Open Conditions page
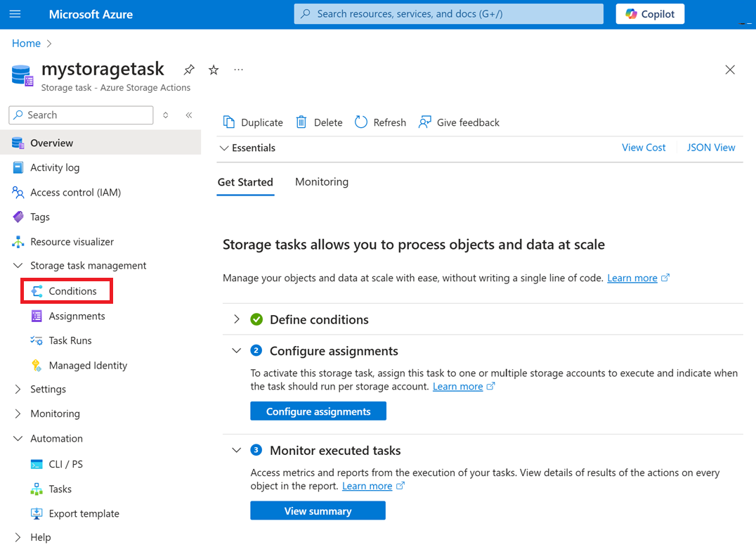The height and width of the screenshot is (552, 756). [x=67, y=291]
